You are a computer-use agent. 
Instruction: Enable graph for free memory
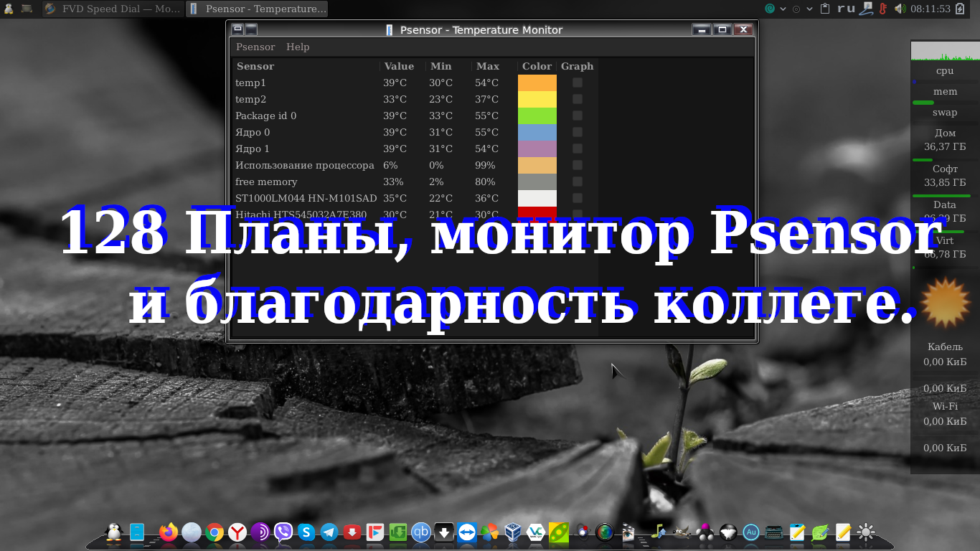click(578, 182)
